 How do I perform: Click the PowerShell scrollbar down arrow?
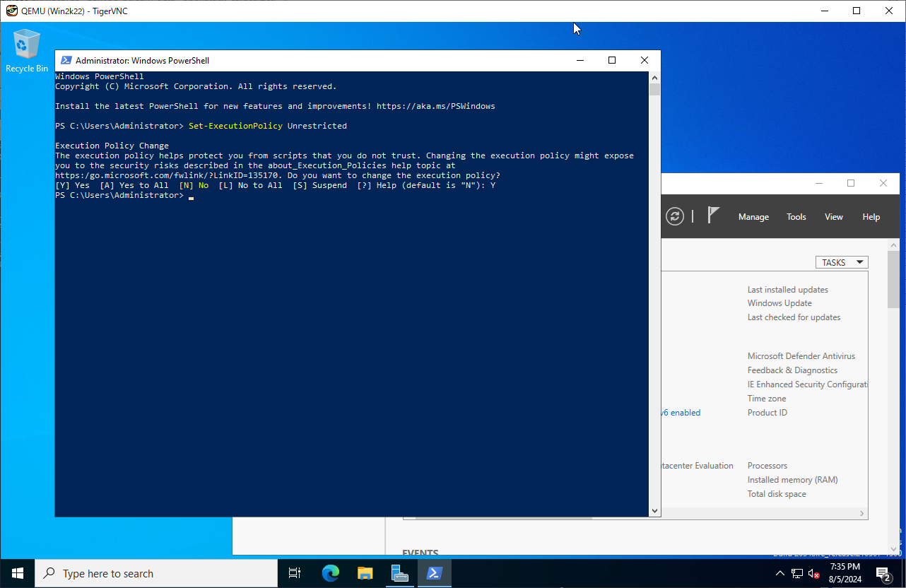click(x=655, y=510)
